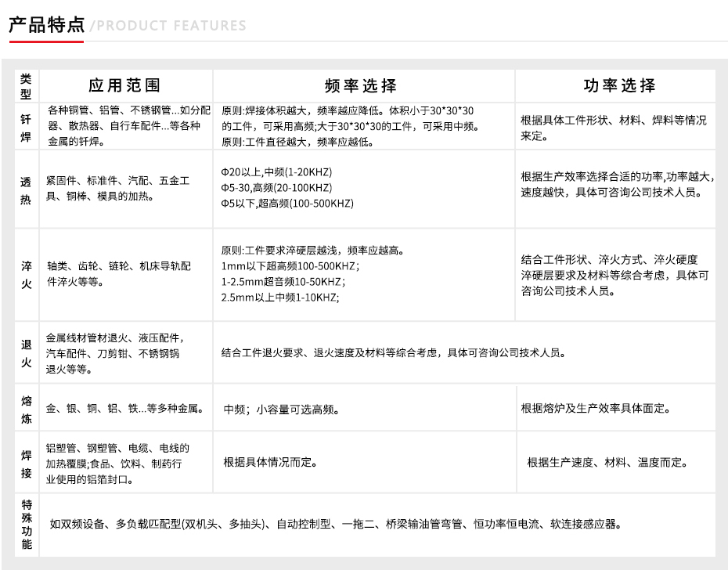Select the 应用范围 column header
Viewport: 728px width, 581px height.
tap(124, 85)
